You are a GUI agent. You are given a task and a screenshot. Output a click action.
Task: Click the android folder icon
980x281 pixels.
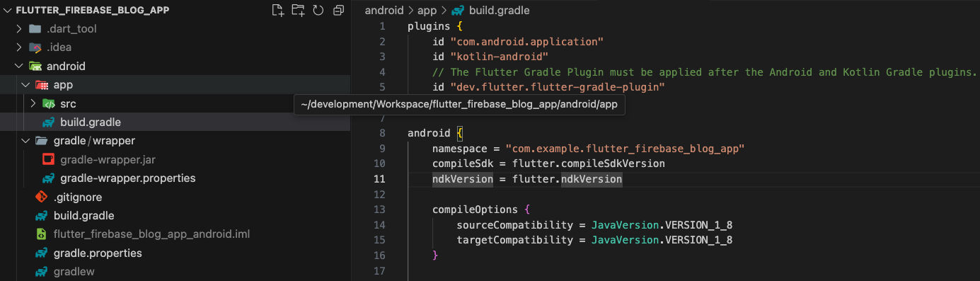coord(35,67)
